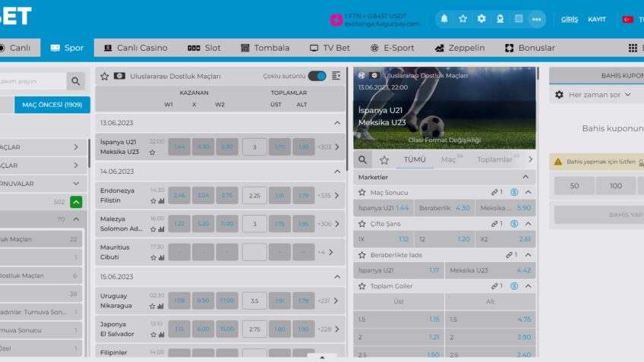Open notifications bell in header
The width and height of the screenshot is (644, 362).
coord(444,19)
